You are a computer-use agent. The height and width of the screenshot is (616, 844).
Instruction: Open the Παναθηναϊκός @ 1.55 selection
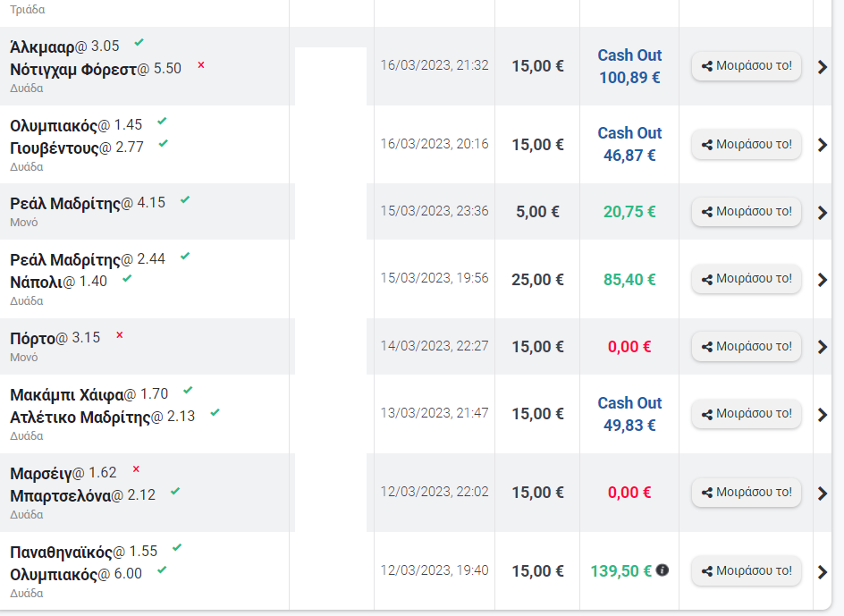(x=83, y=552)
